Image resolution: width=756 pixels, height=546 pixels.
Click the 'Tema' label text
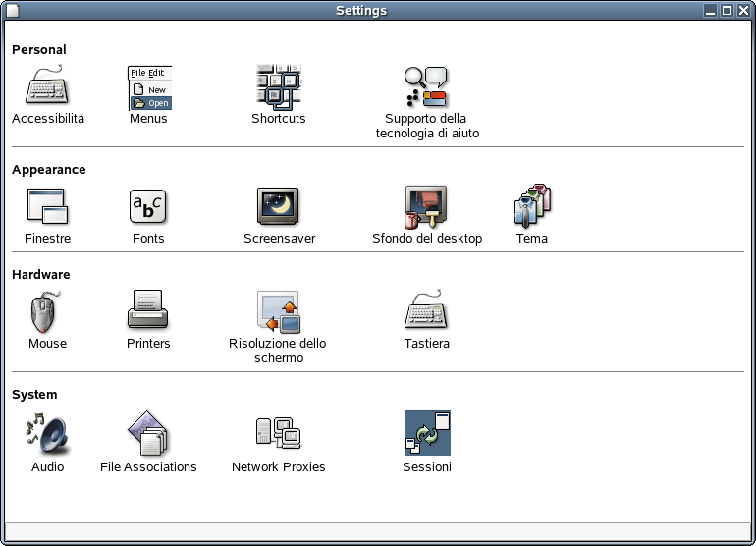point(532,239)
